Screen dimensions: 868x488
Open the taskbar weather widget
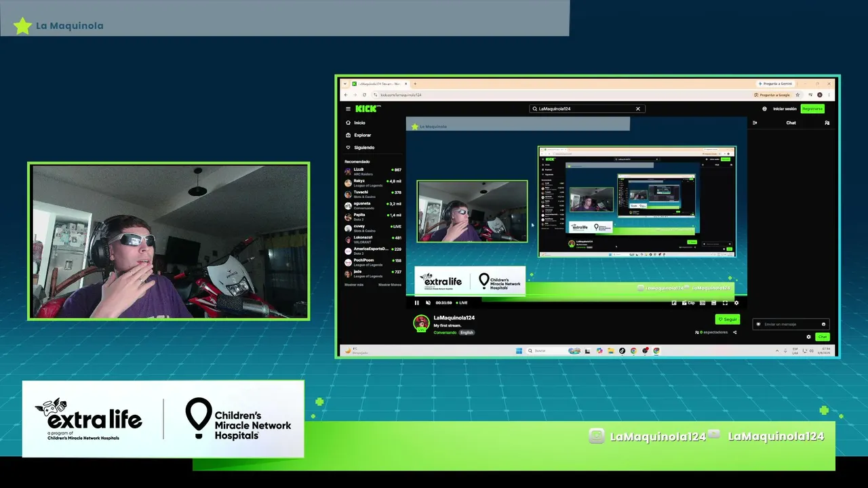click(x=356, y=350)
